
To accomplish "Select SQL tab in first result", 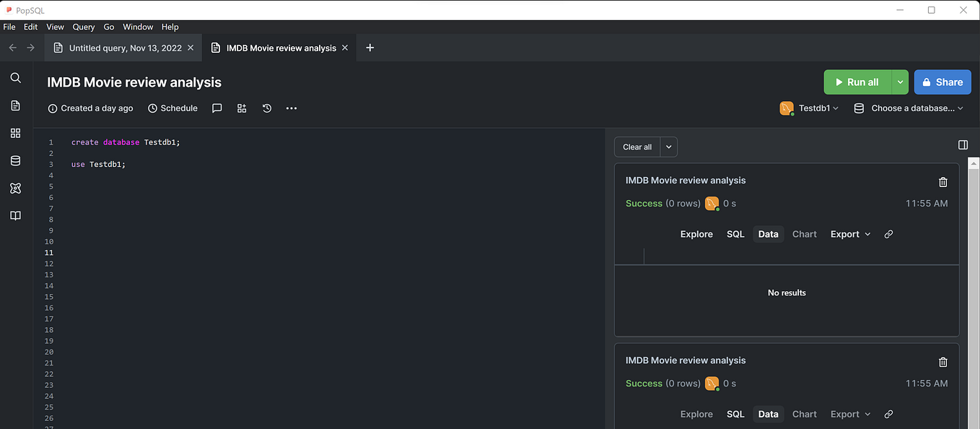I will coord(735,234).
